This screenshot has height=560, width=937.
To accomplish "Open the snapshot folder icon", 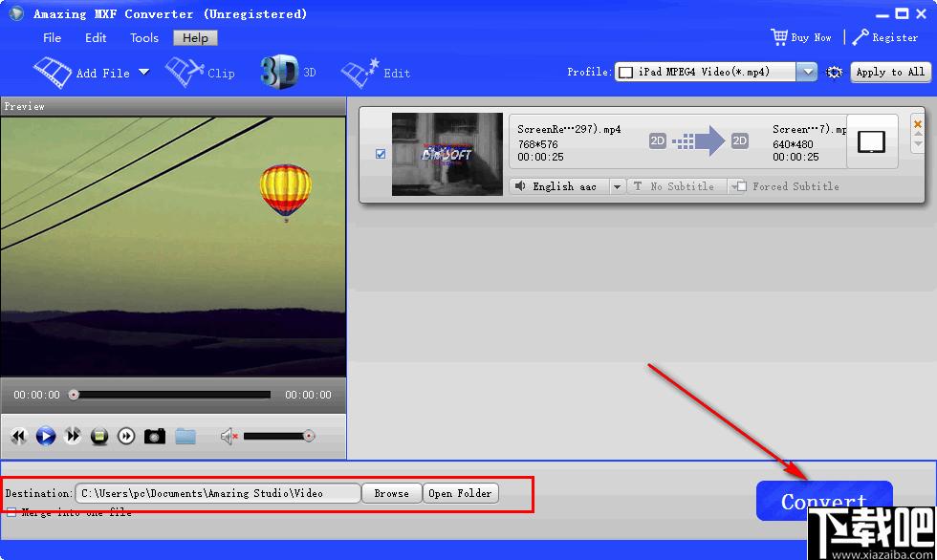I will [x=185, y=436].
